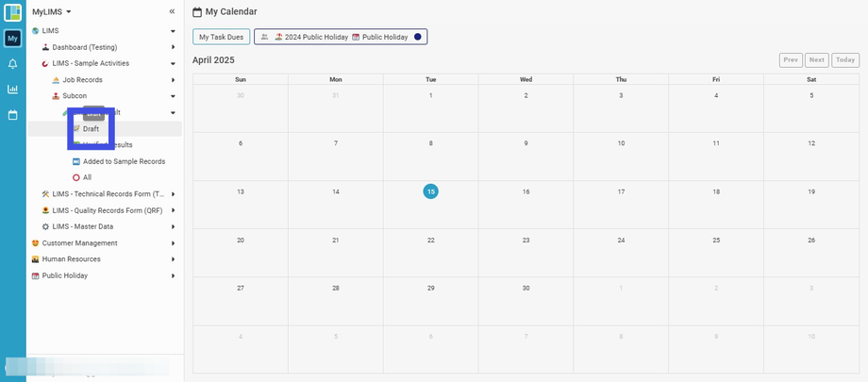Select the Customer Management menu entry
868x382 pixels.
79,243
